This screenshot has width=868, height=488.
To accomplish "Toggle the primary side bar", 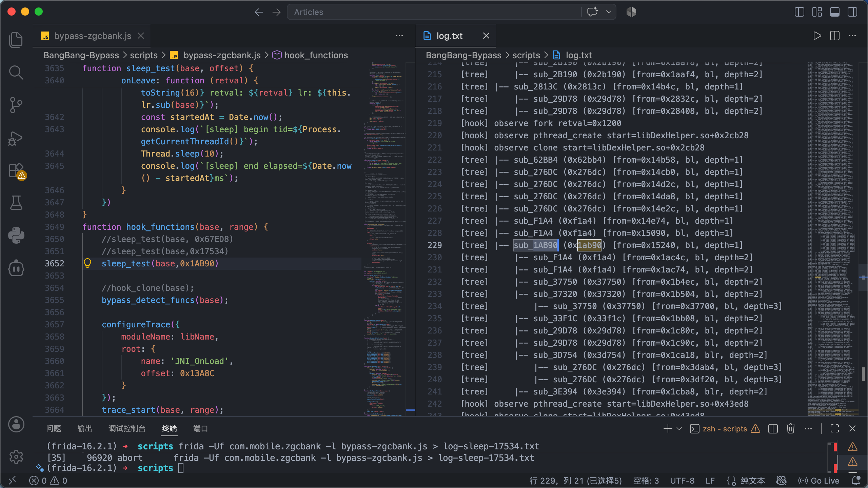I will (x=799, y=12).
